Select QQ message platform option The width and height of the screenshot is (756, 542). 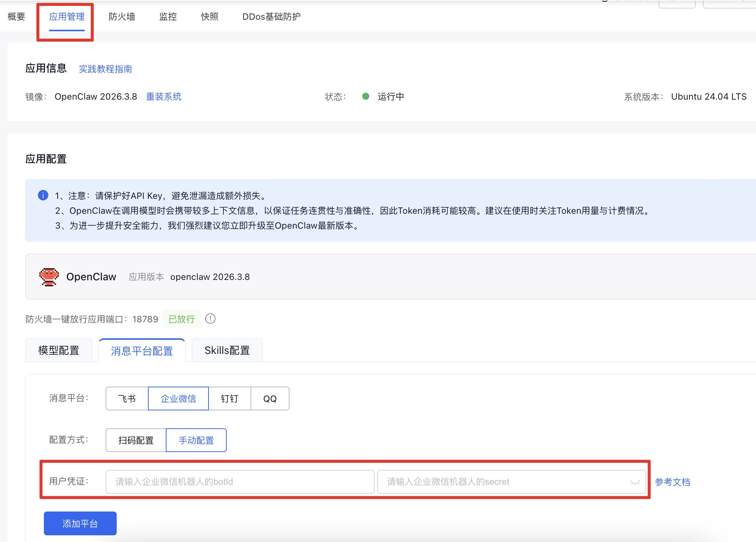pyautogui.click(x=270, y=399)
